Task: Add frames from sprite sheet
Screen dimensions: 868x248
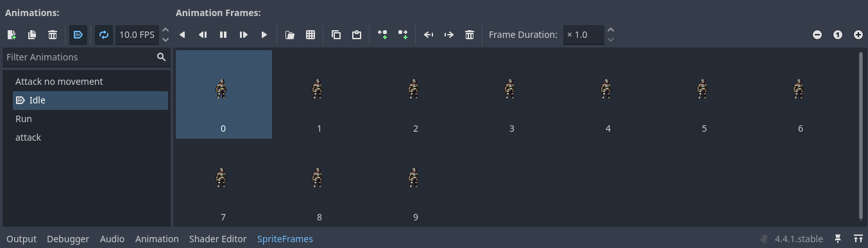Action: [x=311, y=35]
